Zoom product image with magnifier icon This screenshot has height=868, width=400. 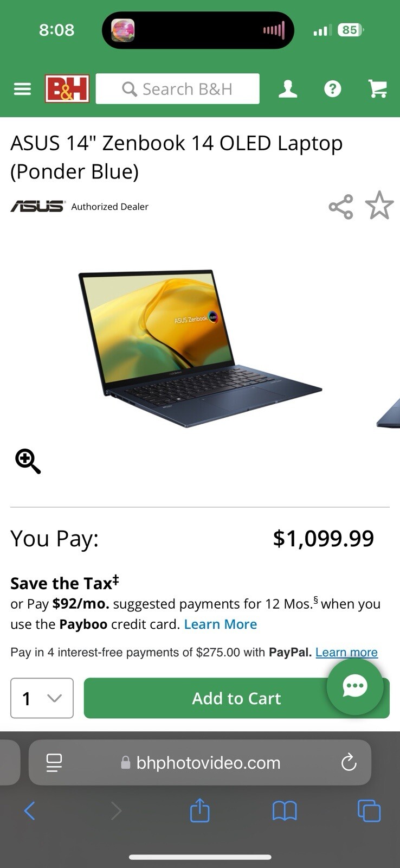tap(28, 461)
